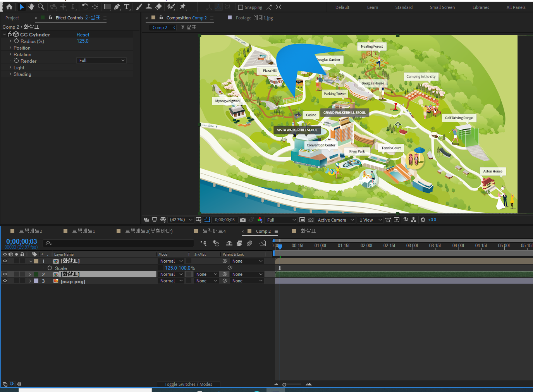The width and height of the screenshot is (533, 392).
Task: Select the Brush tool
Action: click(x=139, y=7)
